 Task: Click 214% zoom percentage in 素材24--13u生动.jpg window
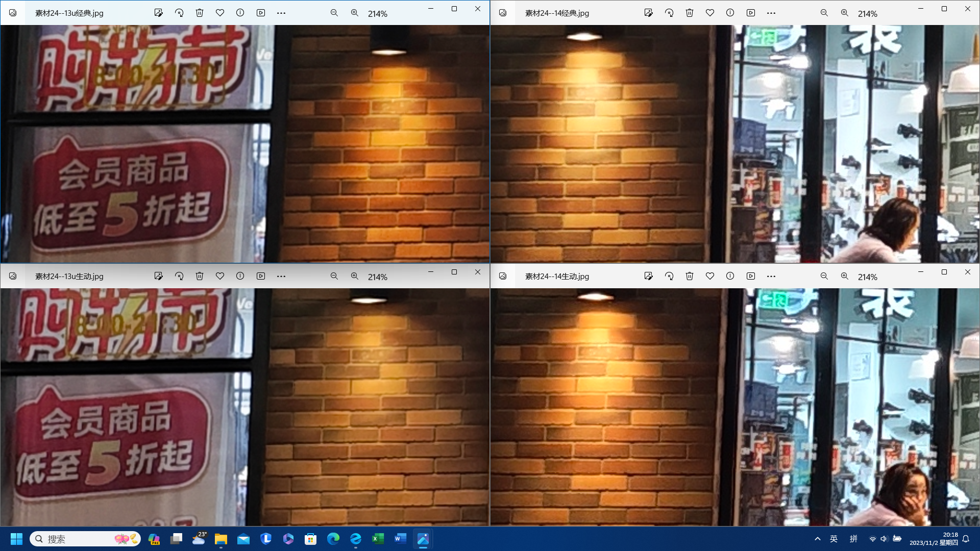pyautogui.click(x=378, y=277)
